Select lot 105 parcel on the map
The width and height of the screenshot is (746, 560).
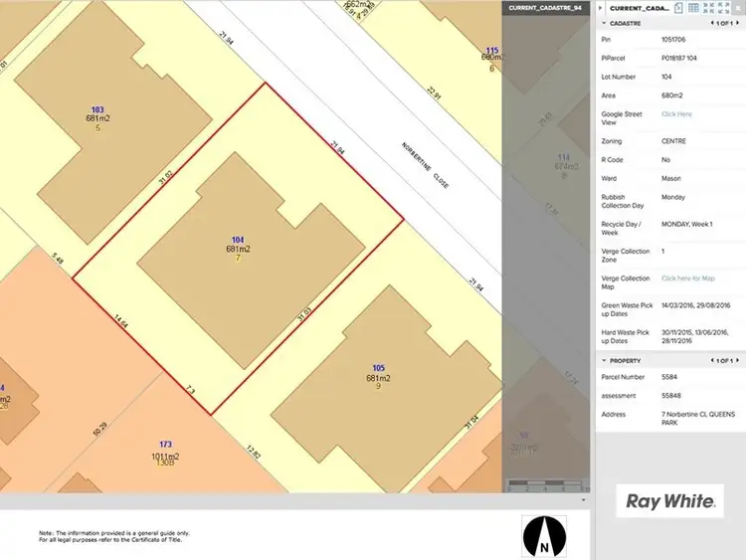[377, 377]
